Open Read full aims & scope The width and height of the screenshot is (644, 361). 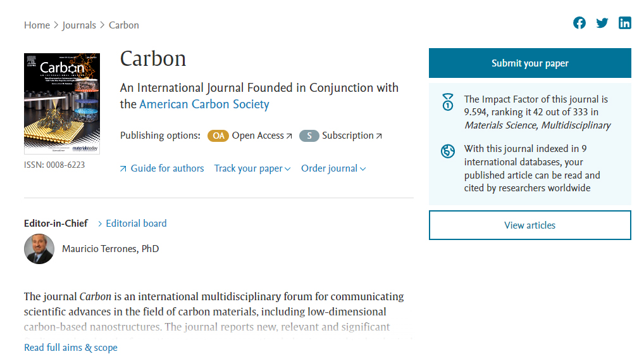[x=71, y=348]
